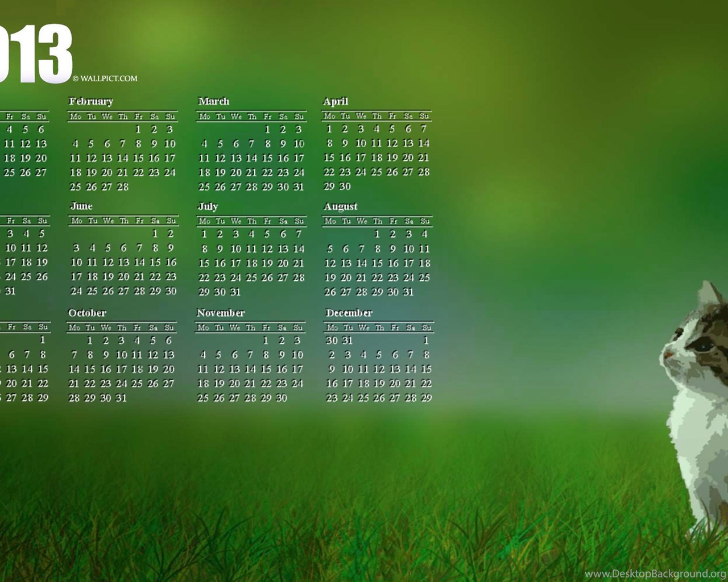Click the Th header under August
This screenshot has height=582, width=728.
378,221
